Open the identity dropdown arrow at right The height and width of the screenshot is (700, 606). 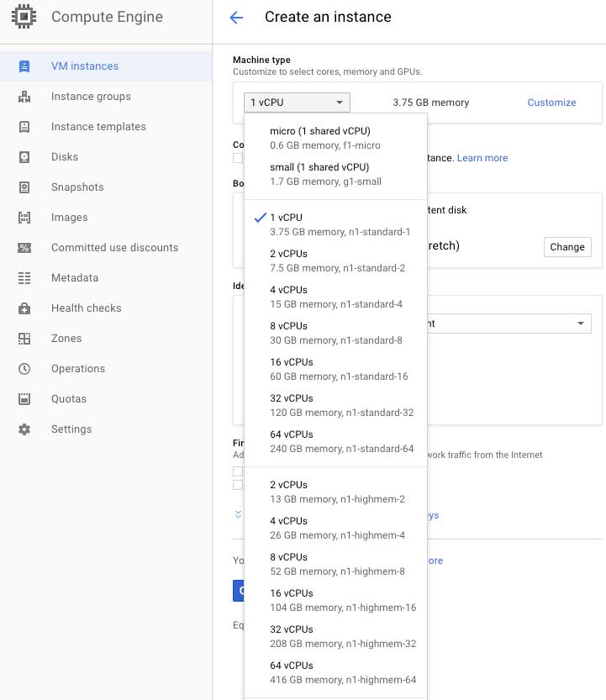[581, 324]
